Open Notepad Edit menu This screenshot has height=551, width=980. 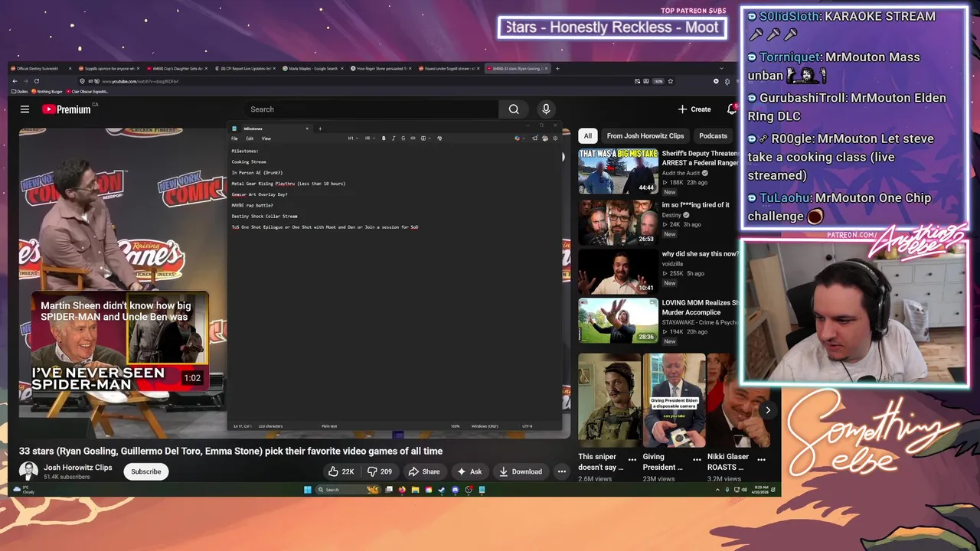250,139
